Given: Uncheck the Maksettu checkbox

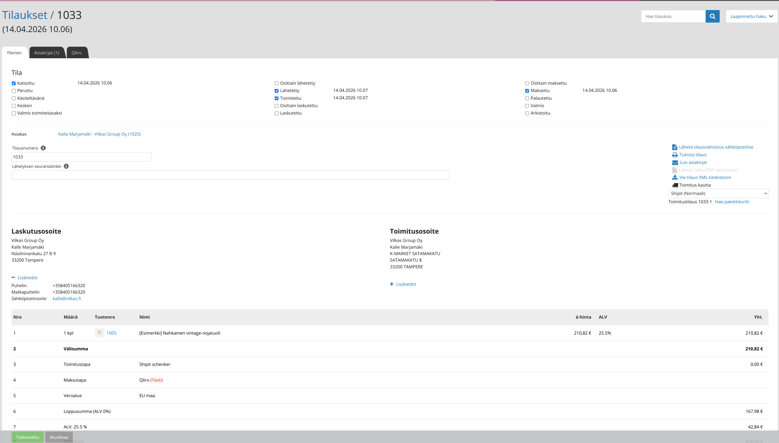Looking at the screenshot, I should coord(527,91).
